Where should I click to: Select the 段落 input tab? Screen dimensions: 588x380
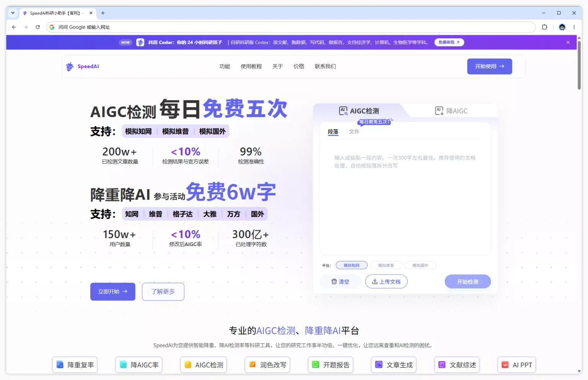(333, 132)
